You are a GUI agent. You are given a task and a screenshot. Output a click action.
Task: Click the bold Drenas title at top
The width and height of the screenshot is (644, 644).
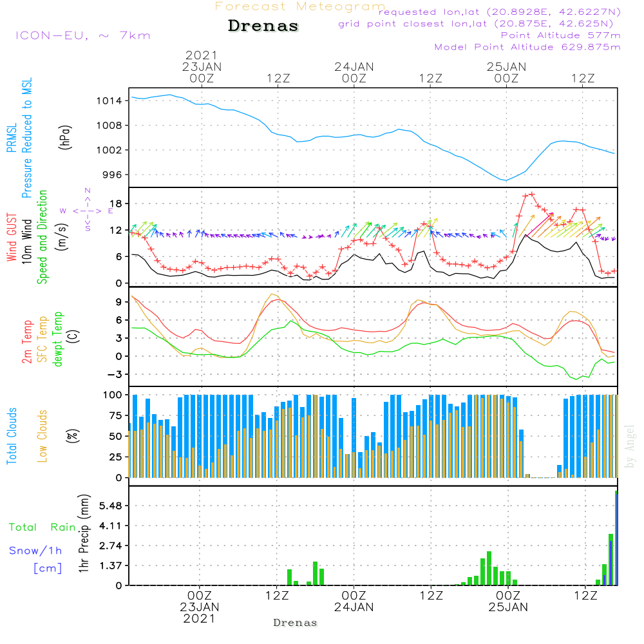[x=263, y=26]
